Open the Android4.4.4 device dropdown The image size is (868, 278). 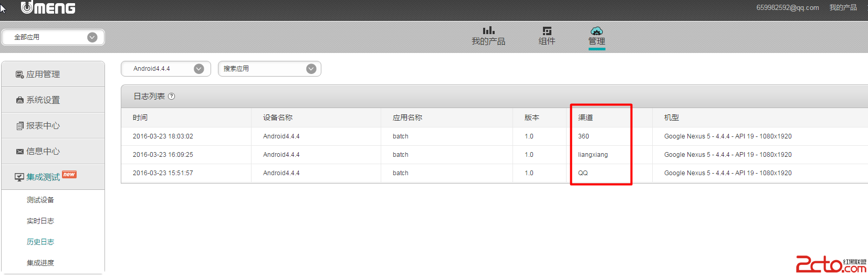coord(166,69)
